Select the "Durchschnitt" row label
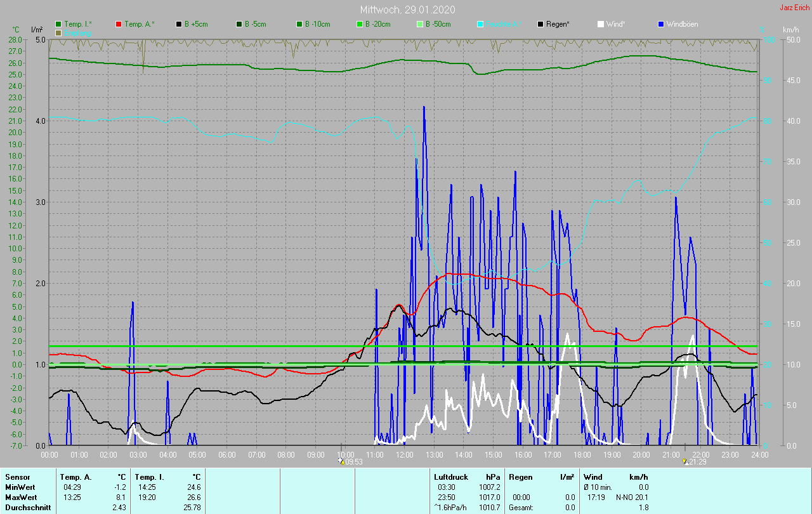The height and width of the screenshot is (514, 812). point(27,508)
